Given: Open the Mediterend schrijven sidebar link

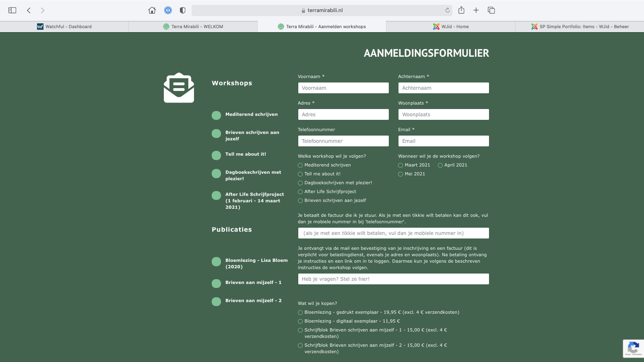Looking at the screenshot, I should pos(252,114).
